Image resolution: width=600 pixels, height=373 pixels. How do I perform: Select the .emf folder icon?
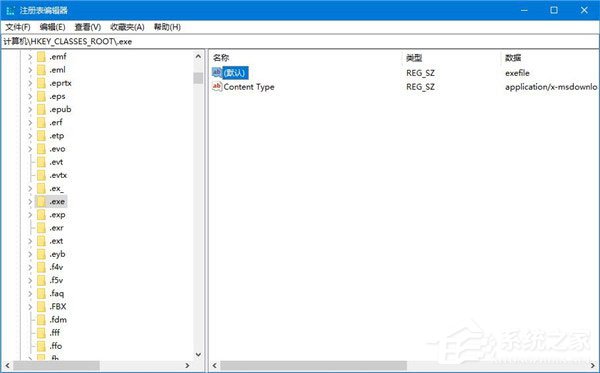click(41, 57)
